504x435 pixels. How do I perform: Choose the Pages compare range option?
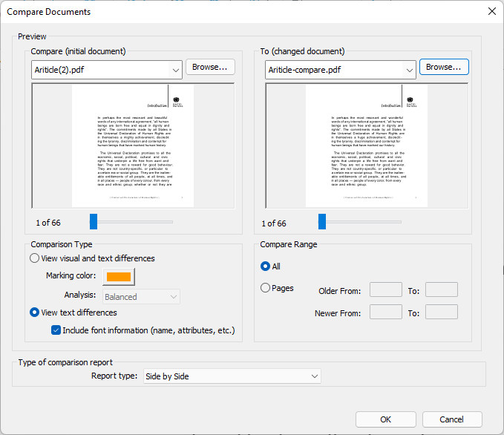point(266,288)
